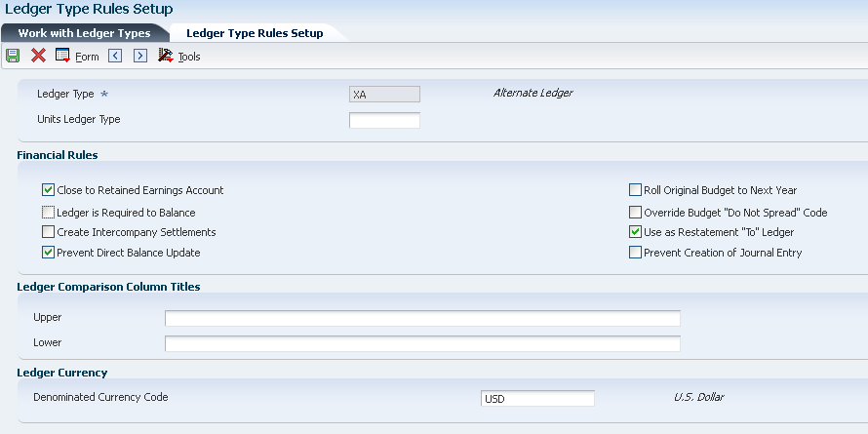Select the Ledger Type Rules Setup tab
The image size is (868, 434).
pyautogui.click(x=255, y=33)
